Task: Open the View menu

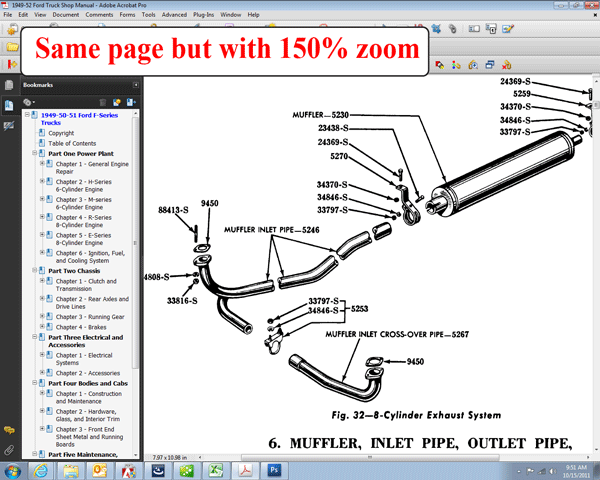Action: [x=40, y=15]
